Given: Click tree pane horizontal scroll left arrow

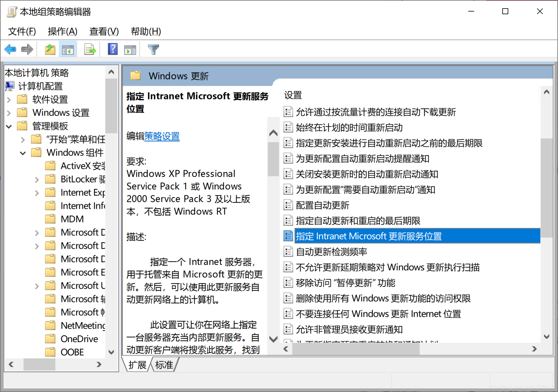Looking at the screenshot, I should 11,364.
